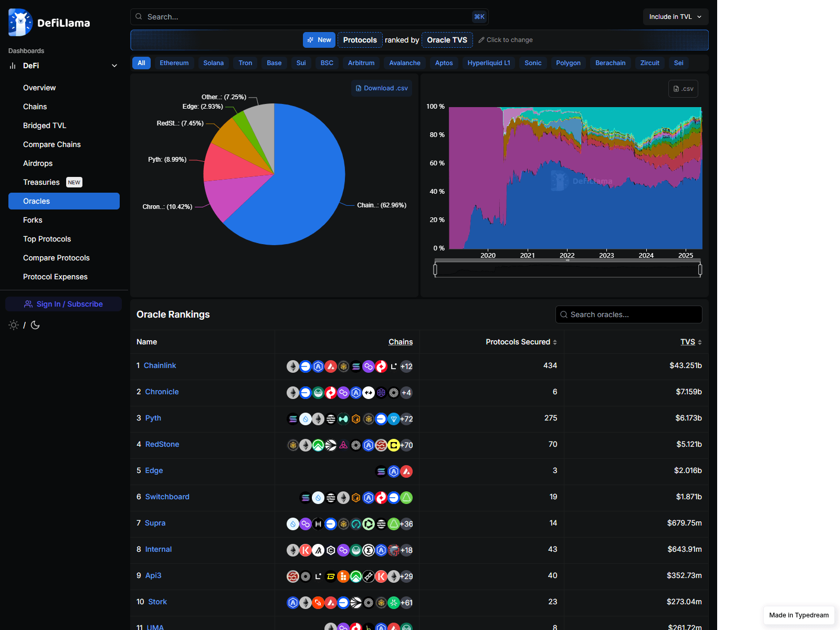Click Made in Typedream badge
Screen dimensions: 840x630
[x=799, y=615]
